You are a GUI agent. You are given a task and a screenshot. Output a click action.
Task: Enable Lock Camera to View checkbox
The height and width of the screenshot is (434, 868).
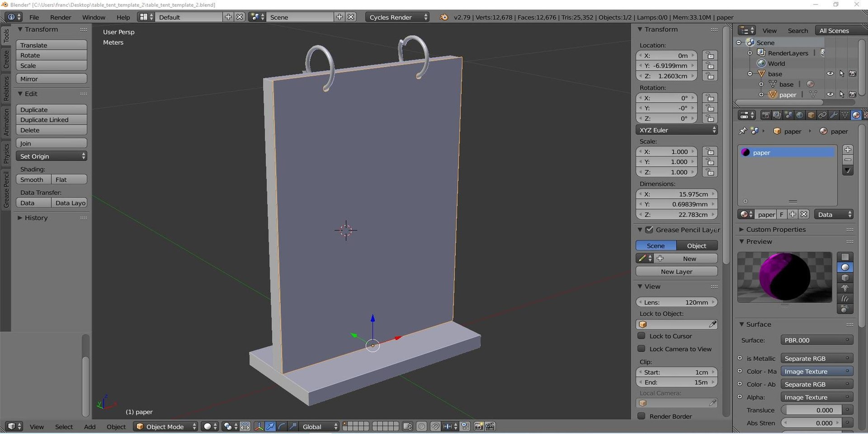[641, 349]
